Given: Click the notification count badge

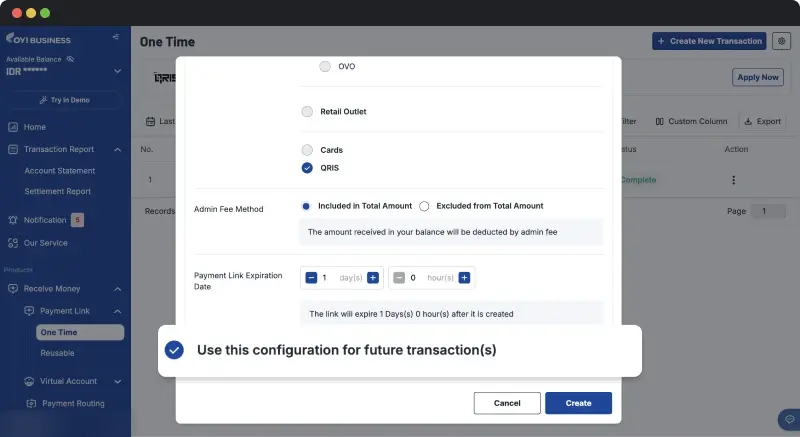Looking at the screenshot, I should (x=77, y=220).
